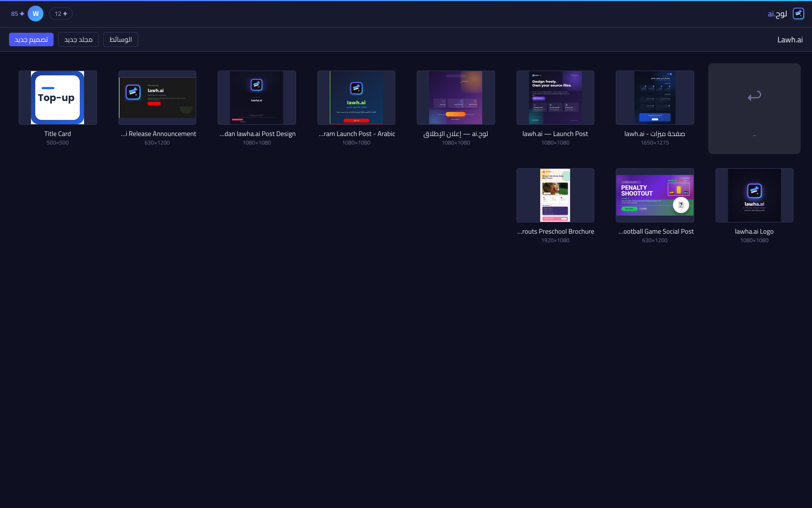The width and height of the screenshot is (812, 508).
Task: Click the '1080×1080' size under lawh.ai — Launch Post
Action: (555, 143)
